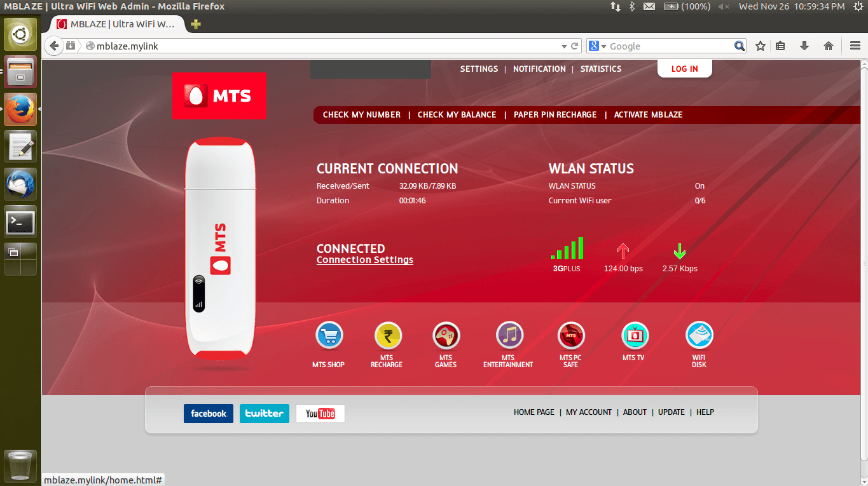Click the LOG IN button
Viewport: 868px width, 486px height.
coord(685,69)
